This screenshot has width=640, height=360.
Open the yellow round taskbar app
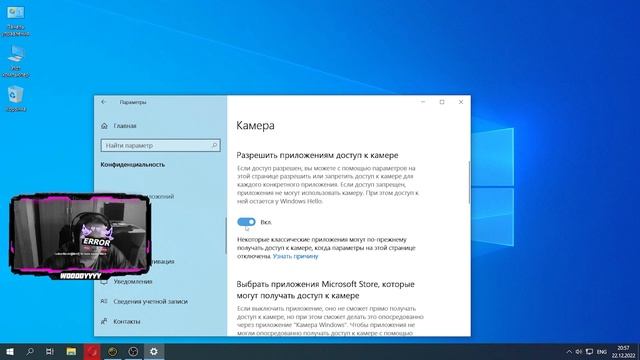coord(113,351)
